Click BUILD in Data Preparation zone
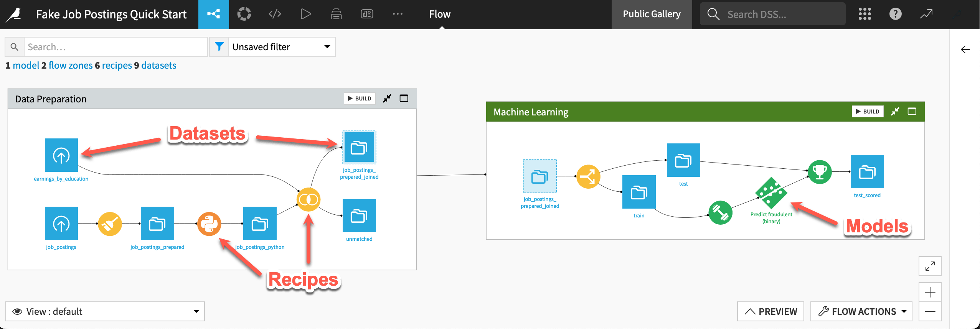 (x=360, y=99)
